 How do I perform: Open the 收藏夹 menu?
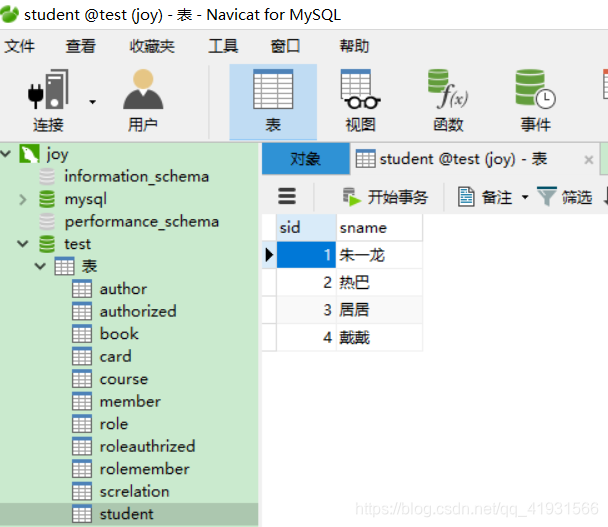click(x=152, y=46)
